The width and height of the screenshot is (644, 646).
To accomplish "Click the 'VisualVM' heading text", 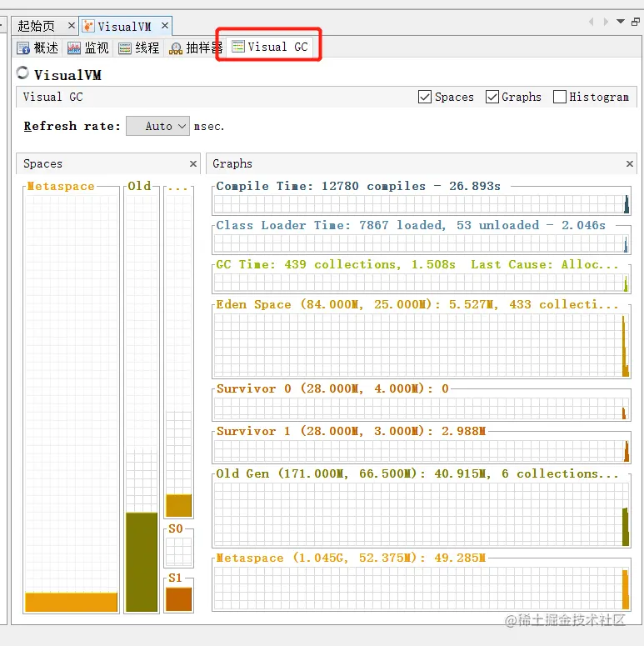I will pyautogui.click(x=67, y=75).
